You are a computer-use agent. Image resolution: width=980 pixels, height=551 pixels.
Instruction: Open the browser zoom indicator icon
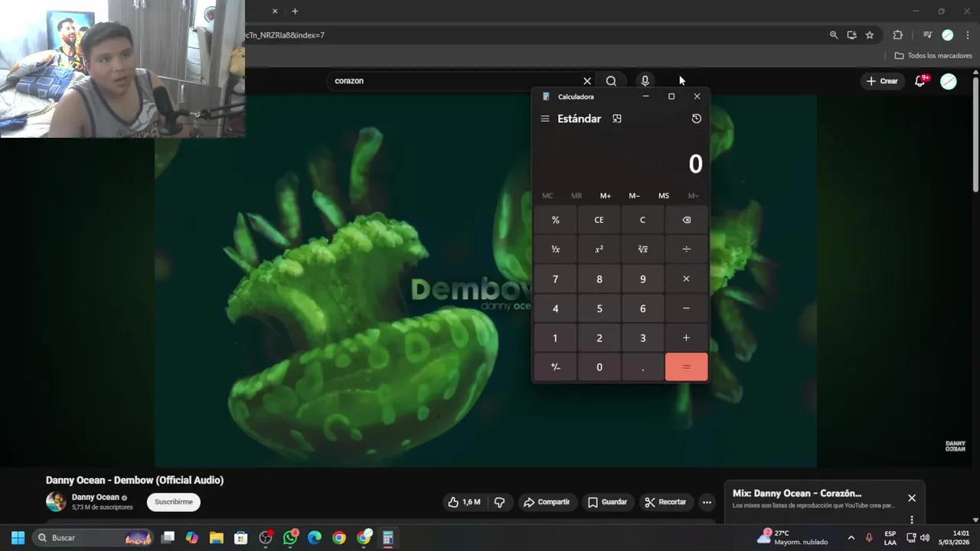click(834, 35)
